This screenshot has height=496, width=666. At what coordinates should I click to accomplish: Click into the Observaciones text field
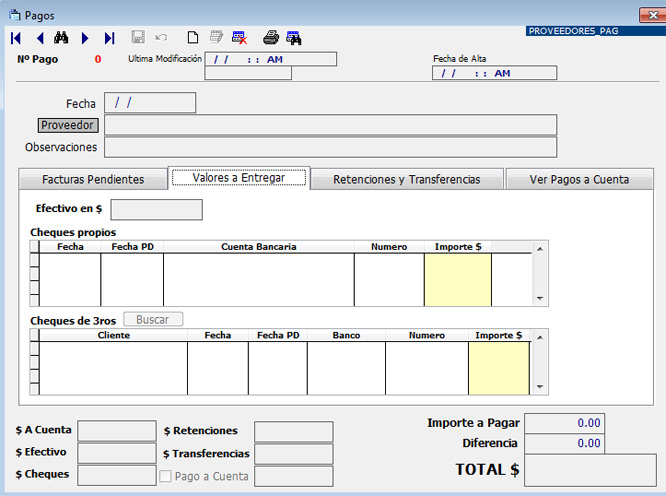point(330,147)
